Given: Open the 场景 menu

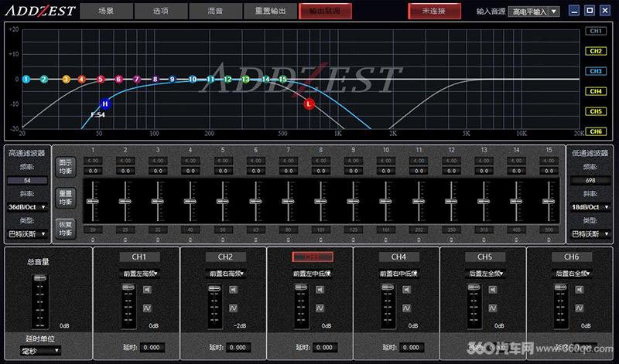Looking at the screenshot, I should (x=106, y=11).
